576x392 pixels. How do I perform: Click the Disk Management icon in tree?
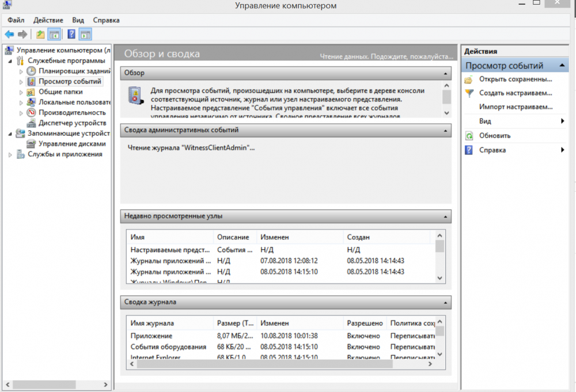pos(31,144)
